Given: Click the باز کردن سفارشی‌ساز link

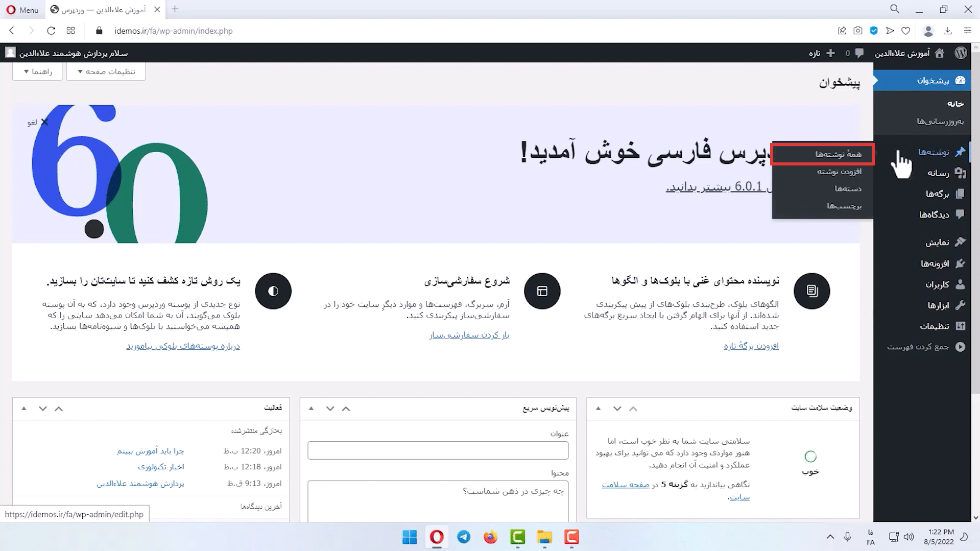Looking at the screenshot, I should click(x=469, y=335).
